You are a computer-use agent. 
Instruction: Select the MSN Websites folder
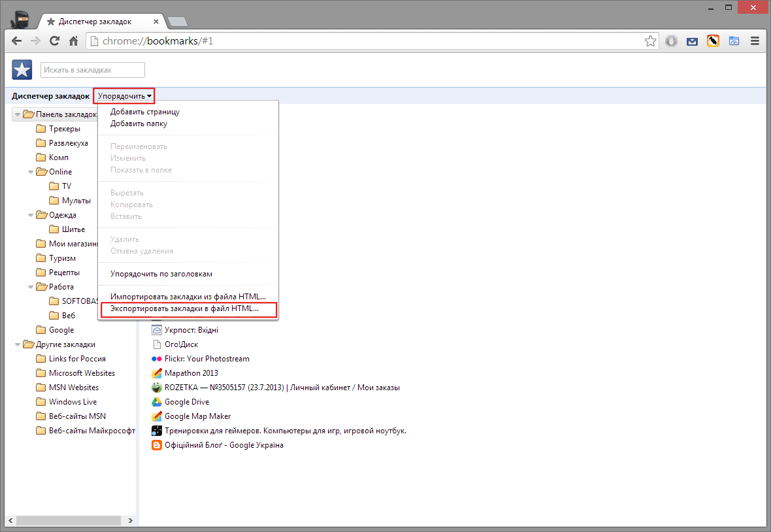click(x=67, y=388)
